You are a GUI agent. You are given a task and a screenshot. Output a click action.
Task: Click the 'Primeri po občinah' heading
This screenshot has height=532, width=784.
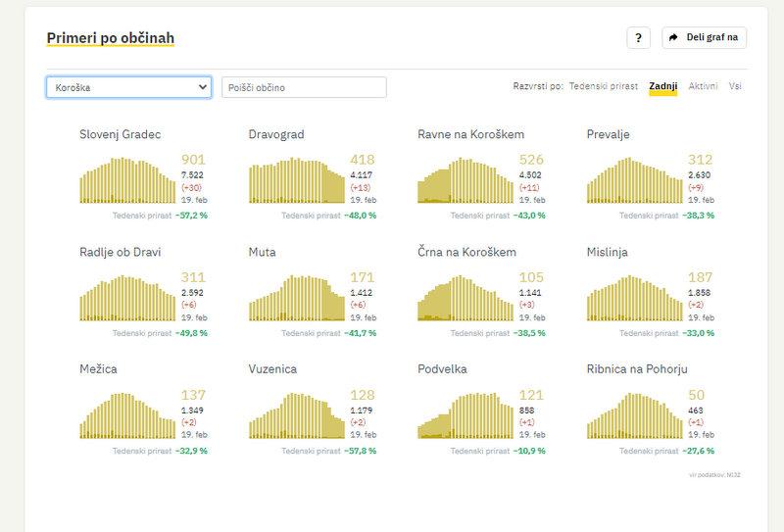pyautogui.click(x=111, y=38)
